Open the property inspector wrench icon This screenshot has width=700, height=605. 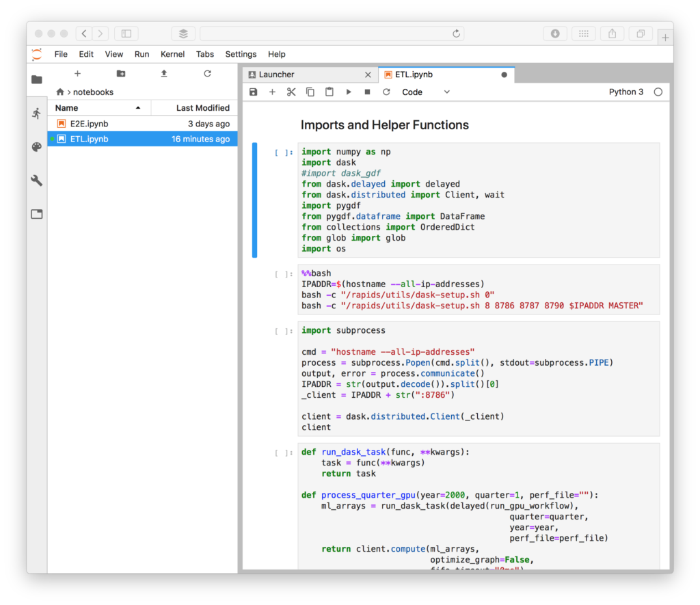[x=36, y=180]
